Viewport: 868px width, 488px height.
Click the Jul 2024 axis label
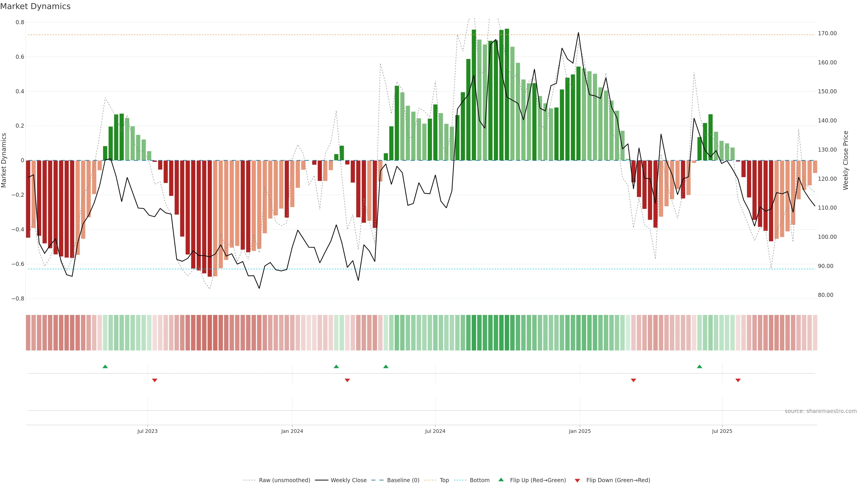[x=435, y=431]
